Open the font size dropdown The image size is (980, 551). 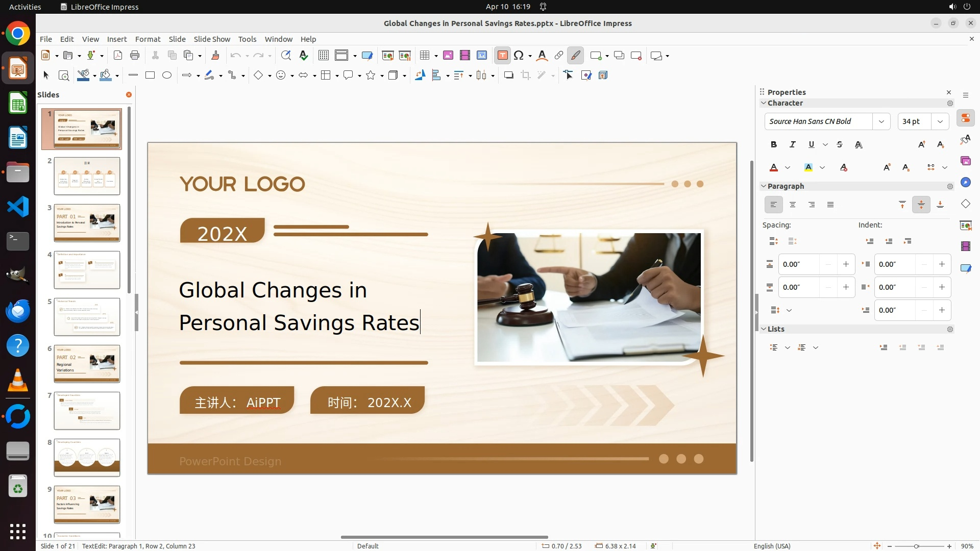click(940, 121)
